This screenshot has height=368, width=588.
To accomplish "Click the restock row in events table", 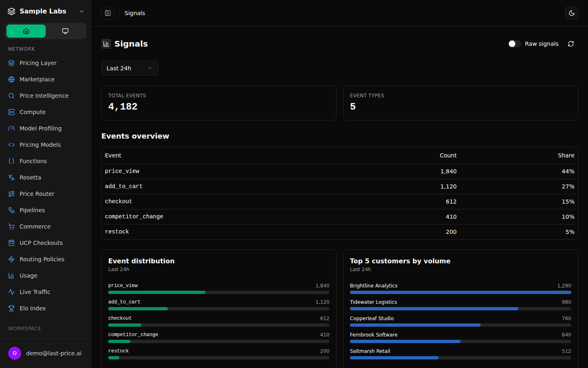I will [x=340, y=232].
